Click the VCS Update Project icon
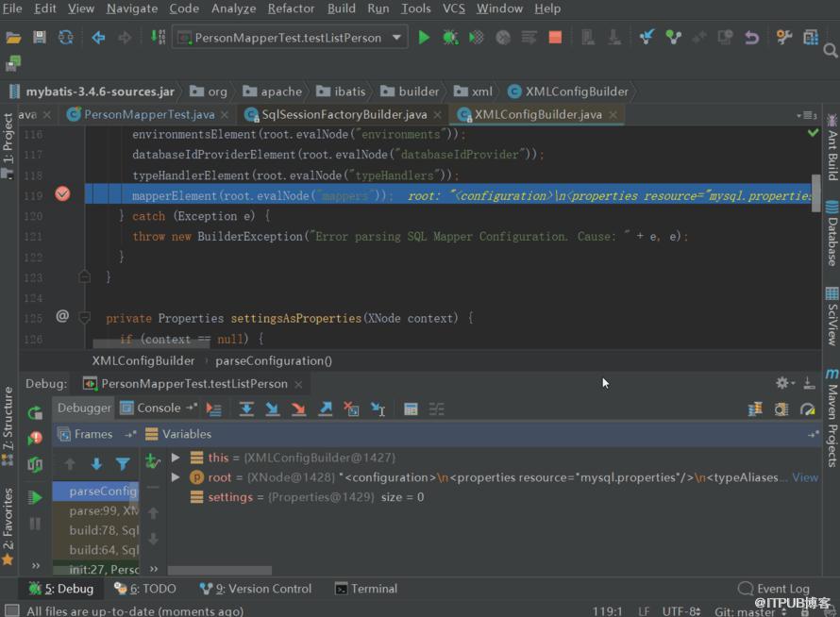Image resolution: width=840 pixels, height=617 pixels. tap(647, 38)
